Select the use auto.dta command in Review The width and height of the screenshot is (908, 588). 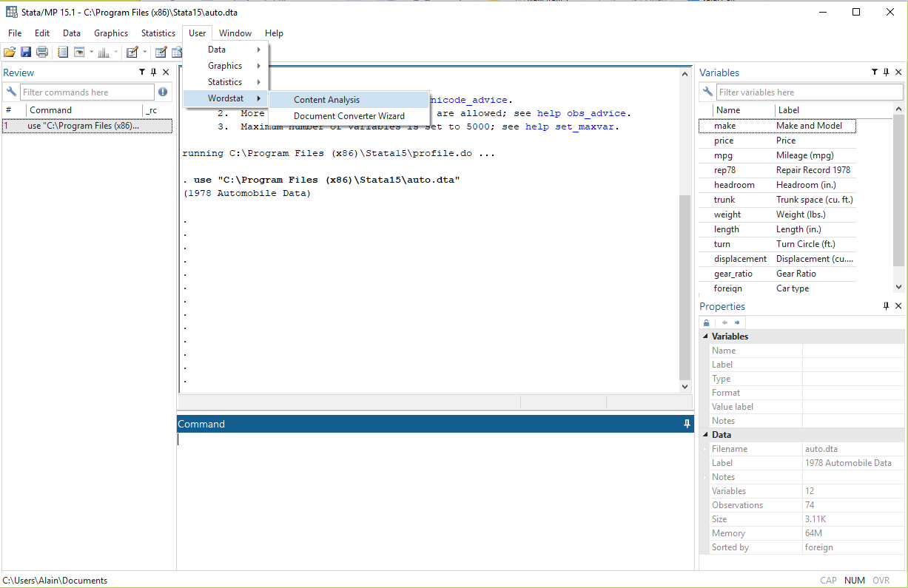point(87,126)
